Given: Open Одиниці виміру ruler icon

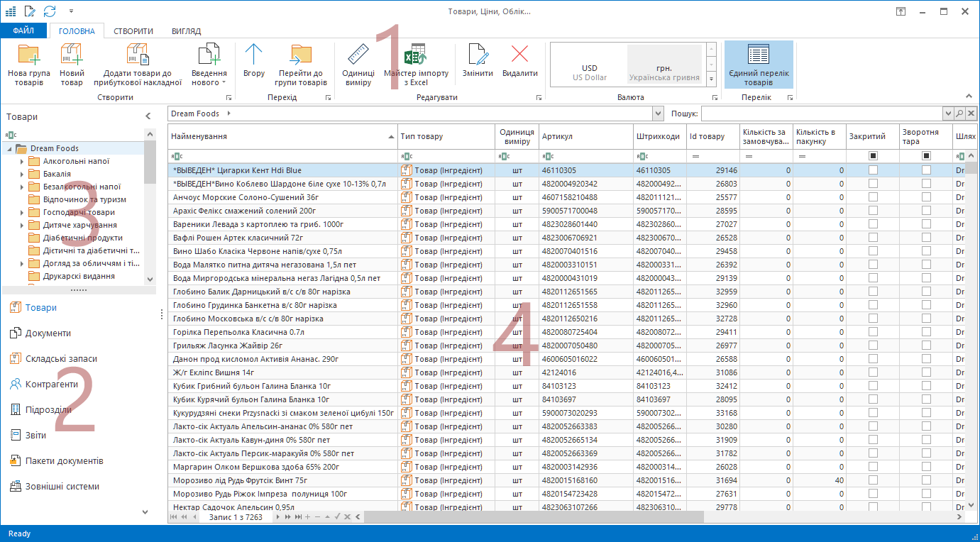Looking at the screenshot, I should pos(358,55).
